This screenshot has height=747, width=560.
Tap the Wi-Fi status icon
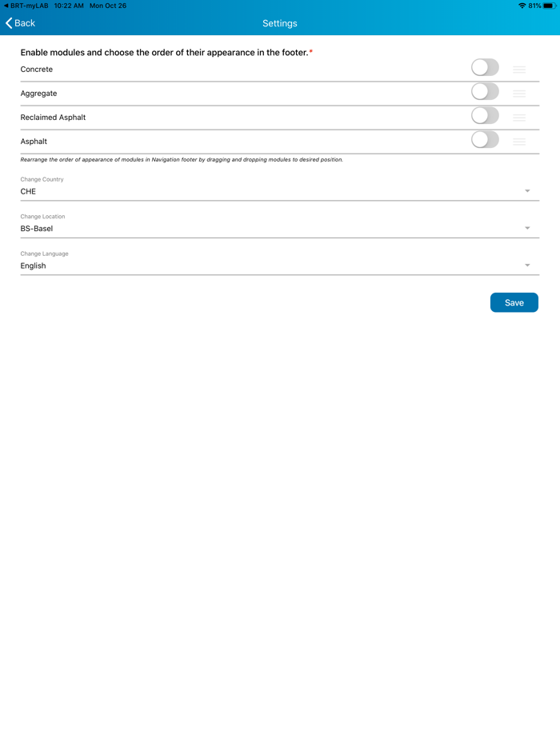coord(522,6)
